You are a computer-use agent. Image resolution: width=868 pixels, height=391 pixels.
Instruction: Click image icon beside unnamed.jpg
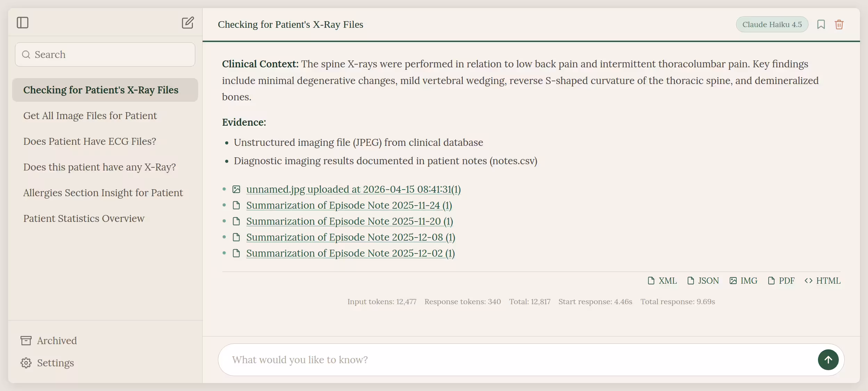click(236, 189)
